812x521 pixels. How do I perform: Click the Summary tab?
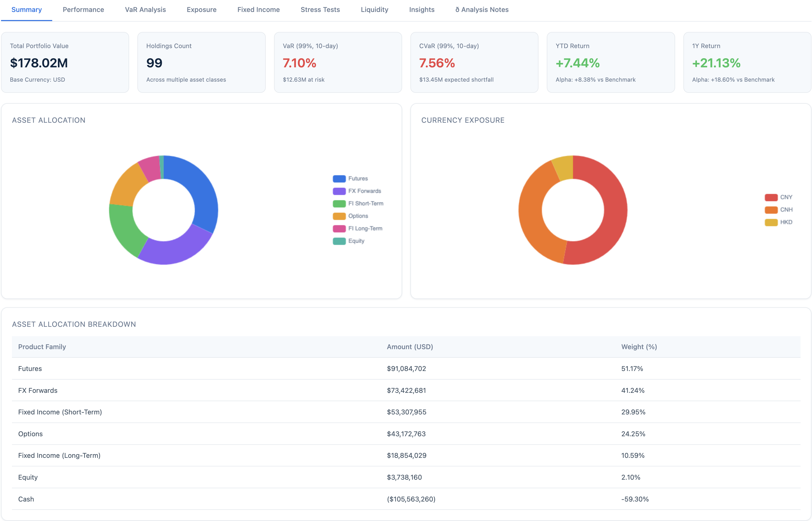click(x=26, y=9)
